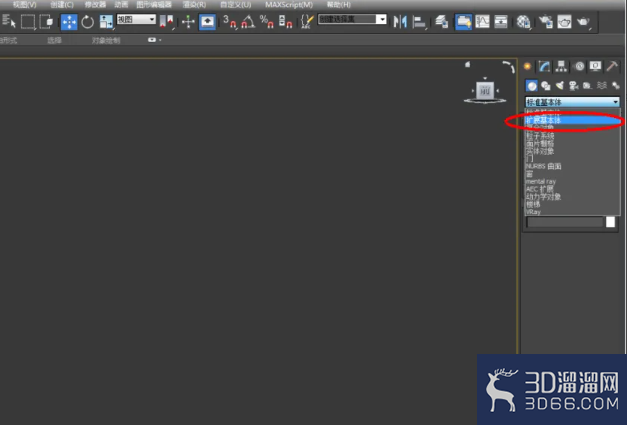Choose the Rectangular Selection Region tool
This screenshot has width=627, height=425.
point(28,21)
